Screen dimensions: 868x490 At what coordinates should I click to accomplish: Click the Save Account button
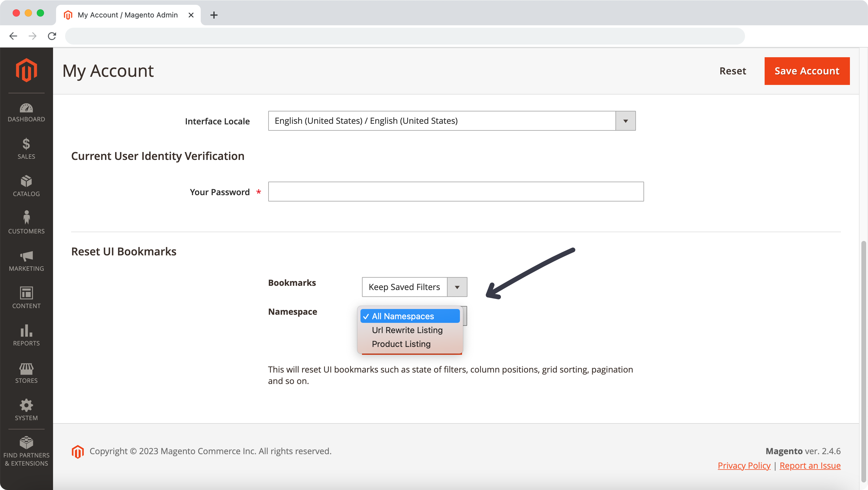807,71
